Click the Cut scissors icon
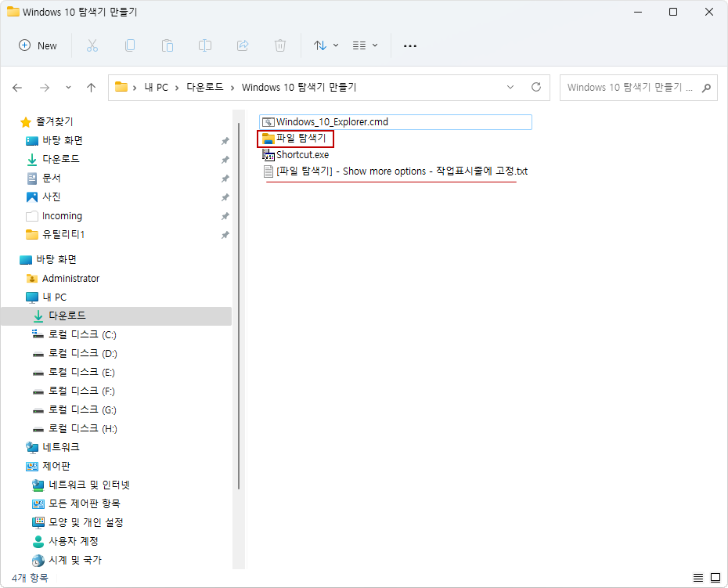The height and width of the screenshot is (588, 728). [92, 45]
